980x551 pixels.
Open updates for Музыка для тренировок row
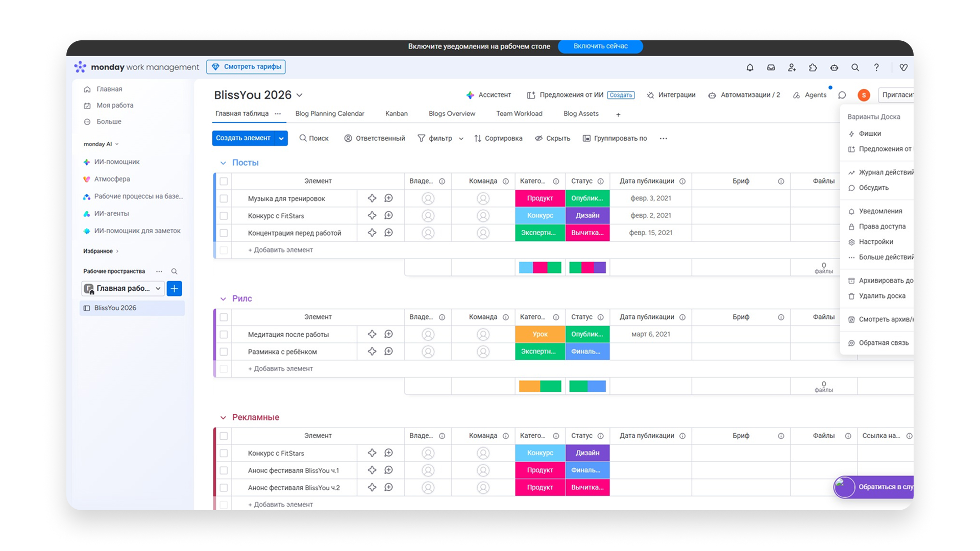pyautogui.click(x=388, y=198)
